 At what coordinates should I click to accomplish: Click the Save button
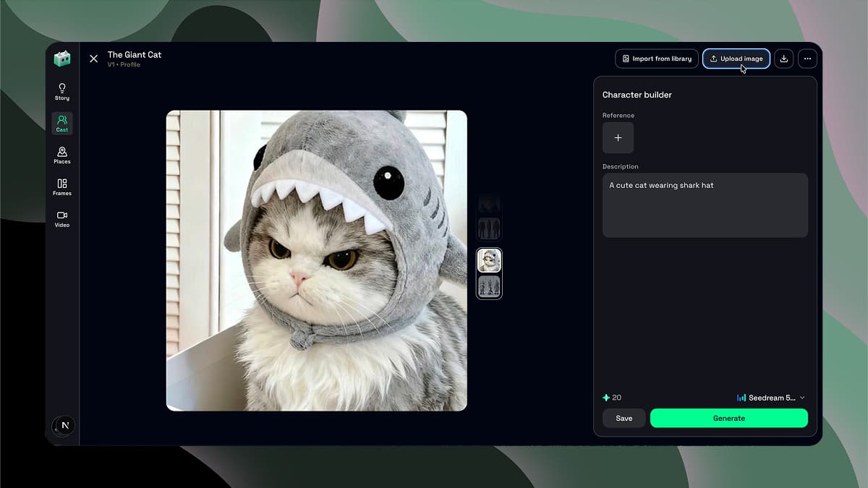[x=624, y=418]
